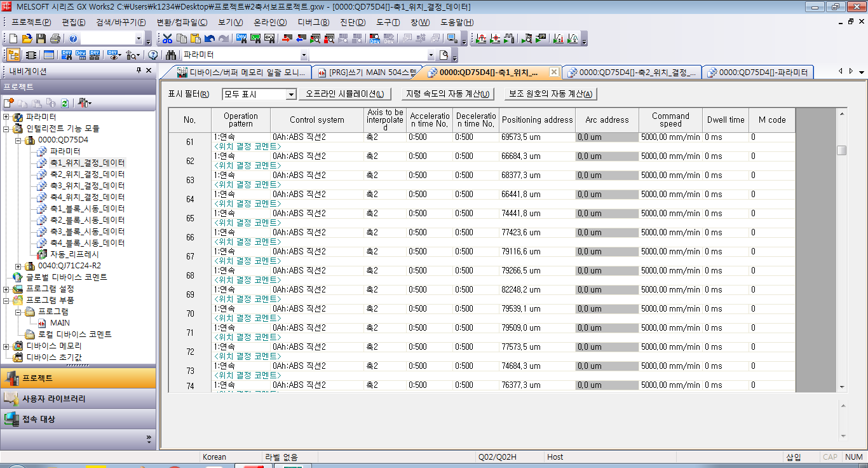This screenshot has height=468, width=868.
Task: Click the Command speed column header
Action: (670, 120)
